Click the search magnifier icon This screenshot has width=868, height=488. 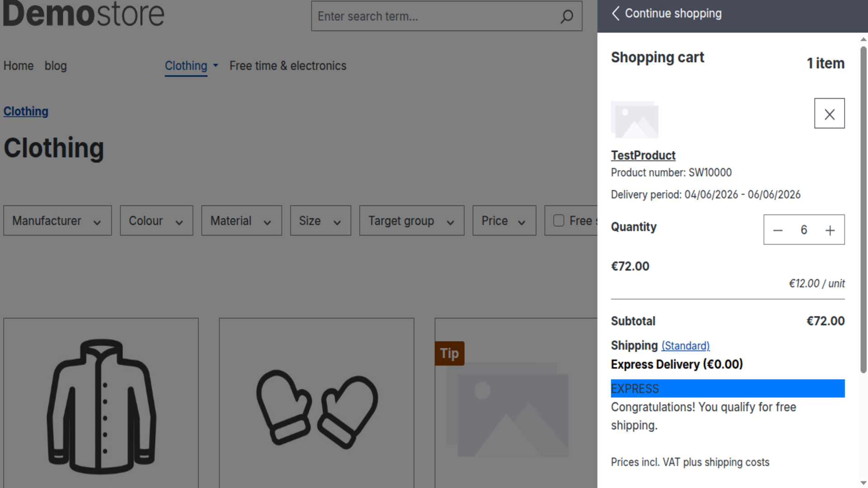pyautogui.click(x=566, y=16)
